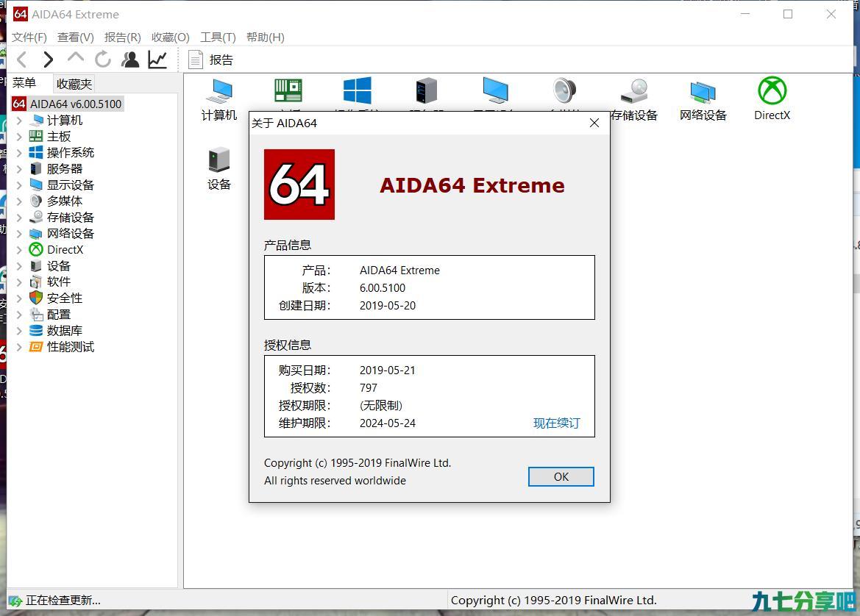860x616 pixels.
Task: Expand the DirectX tree node
Action: click(19, 250)
